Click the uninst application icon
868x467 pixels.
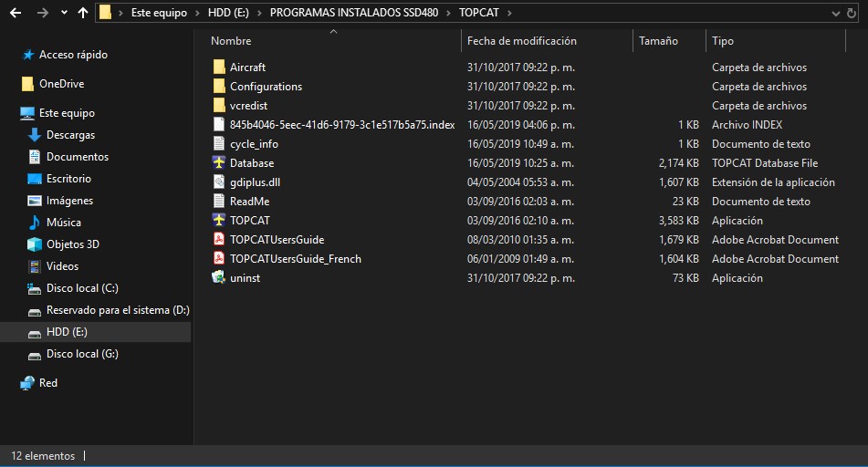(219, 278)
